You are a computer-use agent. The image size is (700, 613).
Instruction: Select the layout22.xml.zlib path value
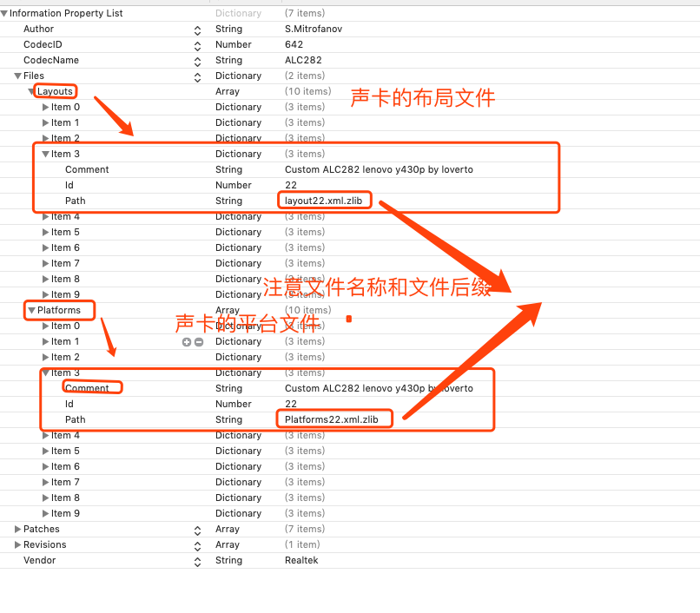(323, 201)
